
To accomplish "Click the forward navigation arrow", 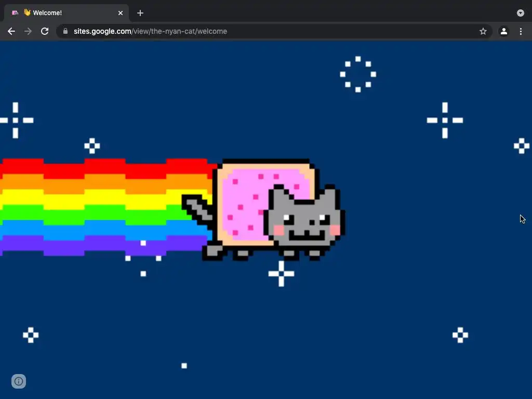I will pos(28,31).
